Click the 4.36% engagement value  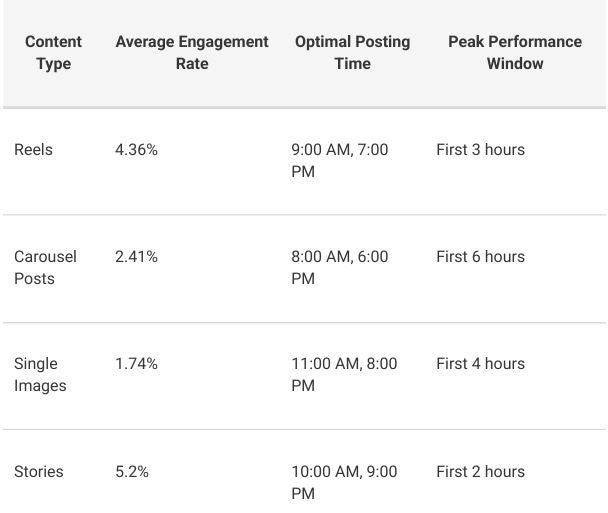[136, 150]
